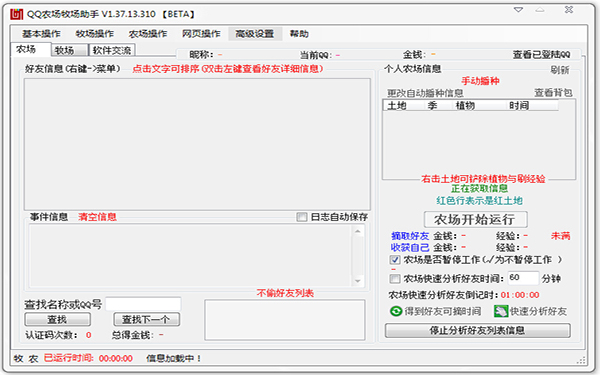This screenshot has width=600, height=375.
Task: Sort by the 时间 column header
Action: pyautogui.click(x=532, y=106)
